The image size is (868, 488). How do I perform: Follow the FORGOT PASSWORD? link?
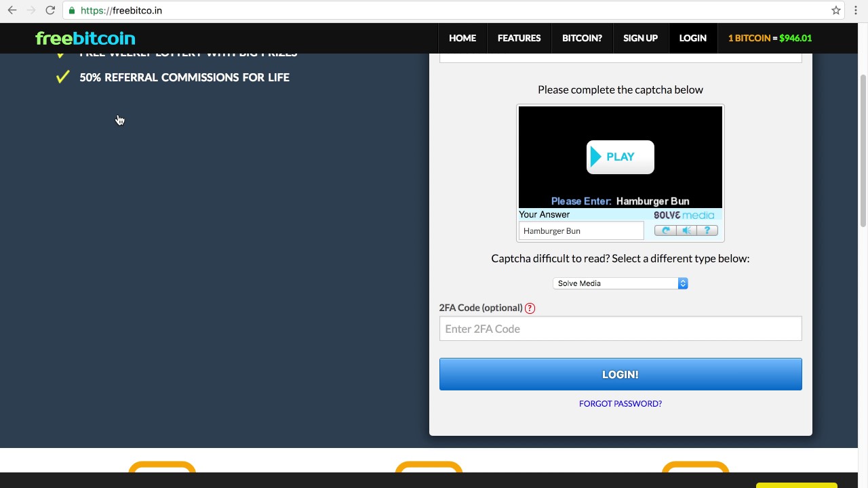click(620, 403)
